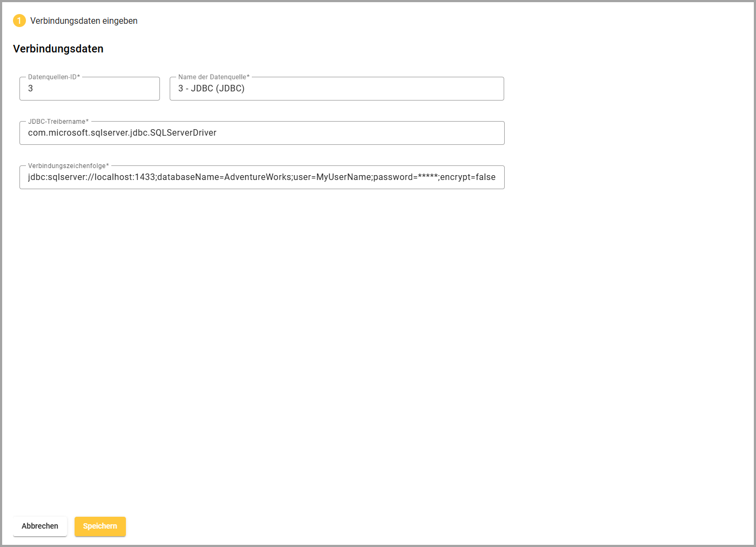Click the 'Datenquellen-ID*' field label
The width and height of the screenshot is (756, 547).
coord(54,77)
